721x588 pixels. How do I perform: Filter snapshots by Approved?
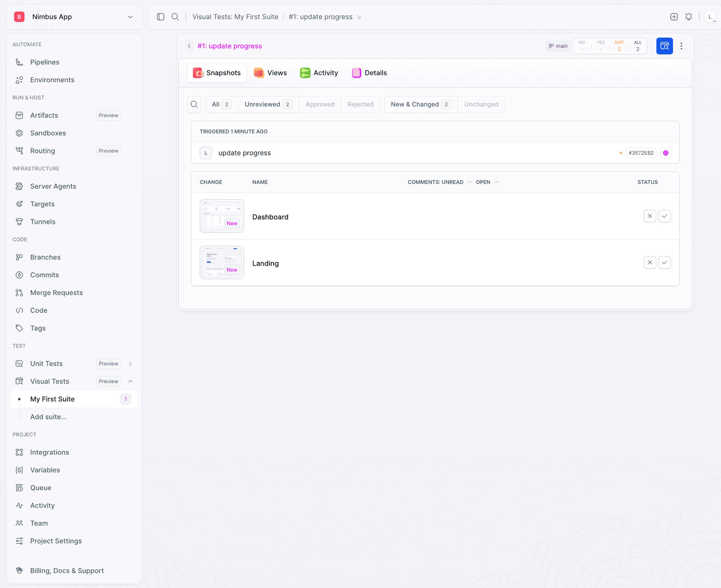[320, 104]
